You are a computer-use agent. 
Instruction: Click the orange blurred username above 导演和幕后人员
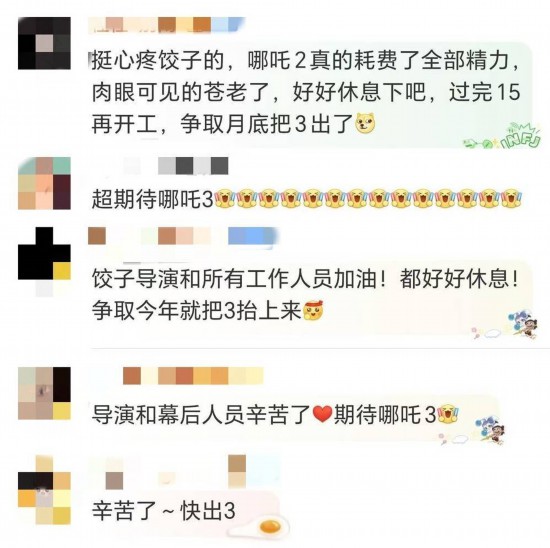pos(193,376)
